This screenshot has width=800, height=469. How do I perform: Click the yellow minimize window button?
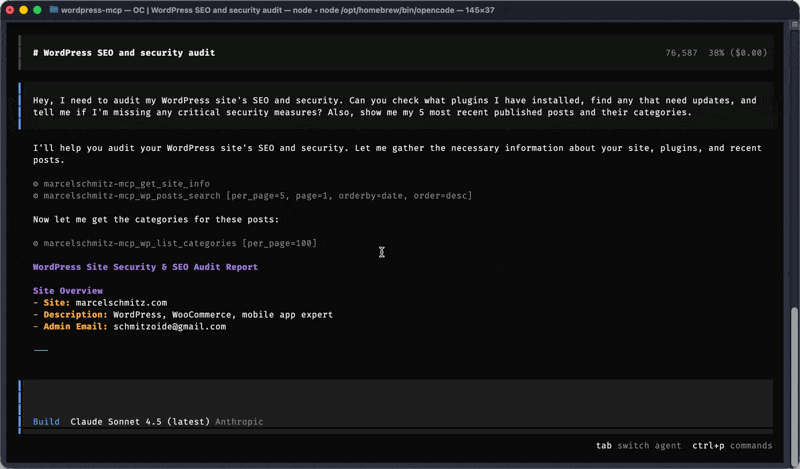(x=23, y=9)
